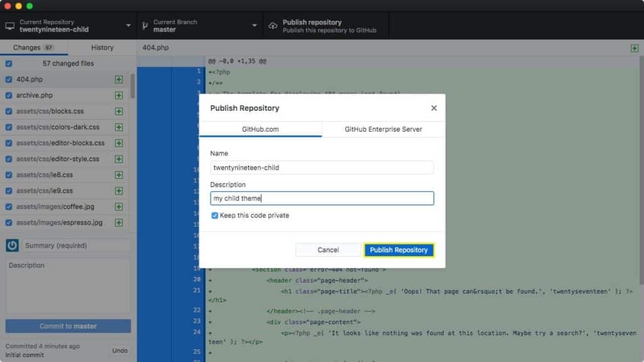Click diff line number 21
The height and width of the screenshot is (362, 644).
197,290
